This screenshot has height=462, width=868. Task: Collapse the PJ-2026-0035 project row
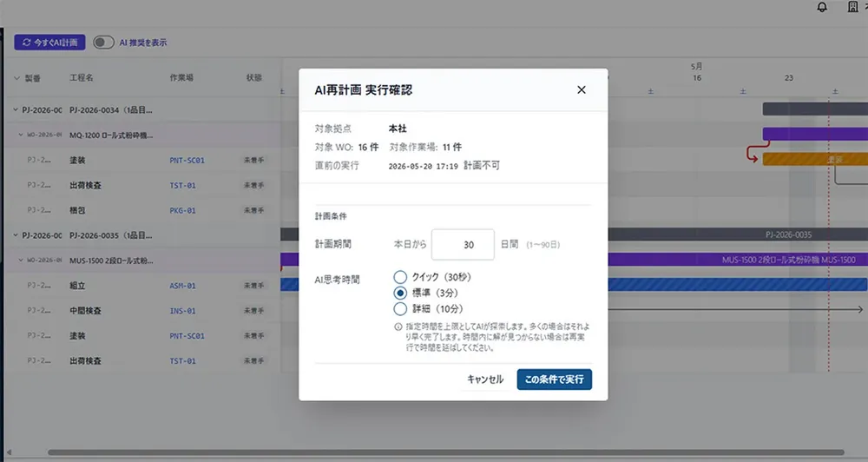click(16, 234)
